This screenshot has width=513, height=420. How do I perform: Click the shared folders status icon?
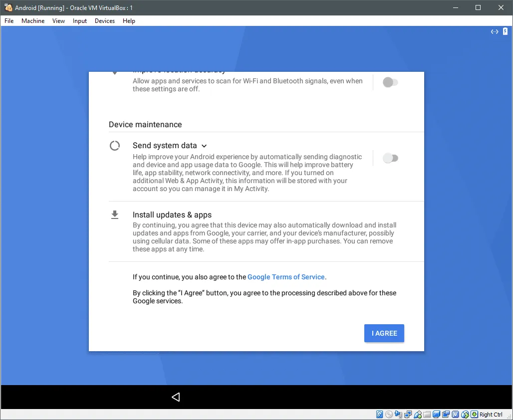tap(427, 415)
